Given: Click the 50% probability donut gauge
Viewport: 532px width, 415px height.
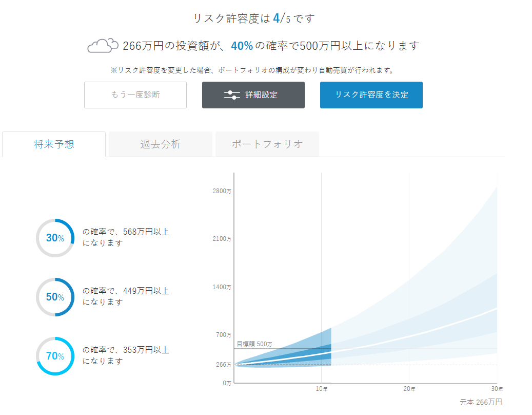Looking at the screenshot, I should coord(54,297).
